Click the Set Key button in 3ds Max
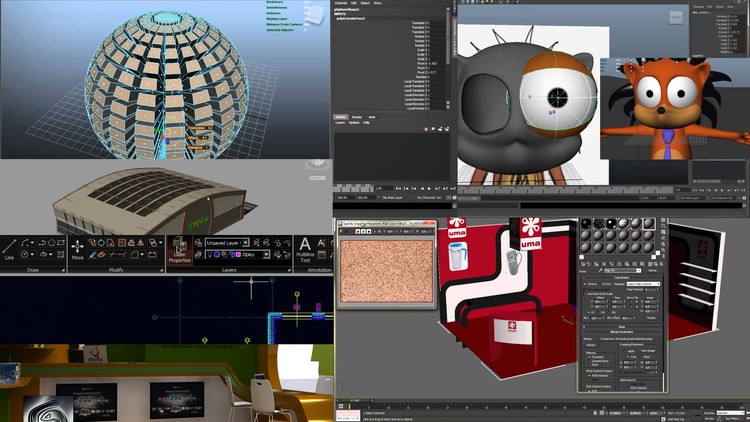Image resolution: width=750 pixels, height=422 pixels. [x=709, y=419]
